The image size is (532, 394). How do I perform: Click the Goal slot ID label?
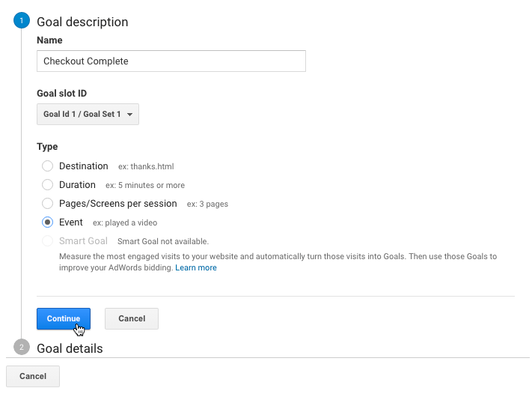point(62,94)
